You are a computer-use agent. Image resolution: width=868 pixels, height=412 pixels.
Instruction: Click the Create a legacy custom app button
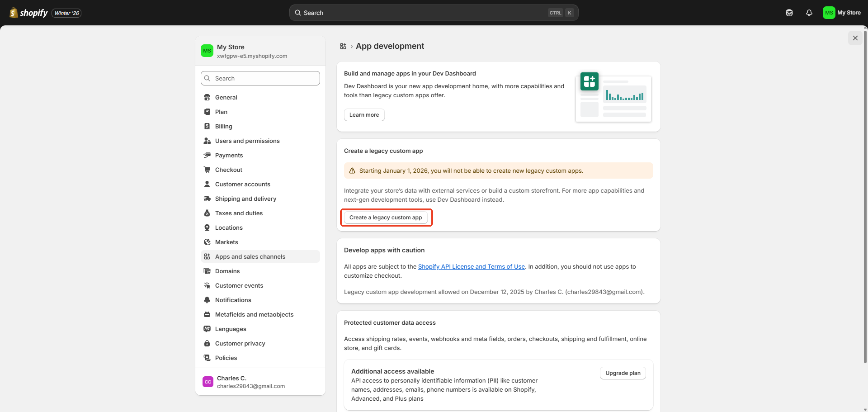point(386,218)
